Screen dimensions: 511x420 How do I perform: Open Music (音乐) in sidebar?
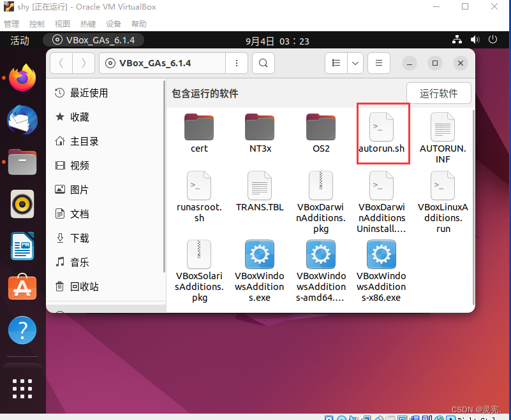tap(105, 263)
